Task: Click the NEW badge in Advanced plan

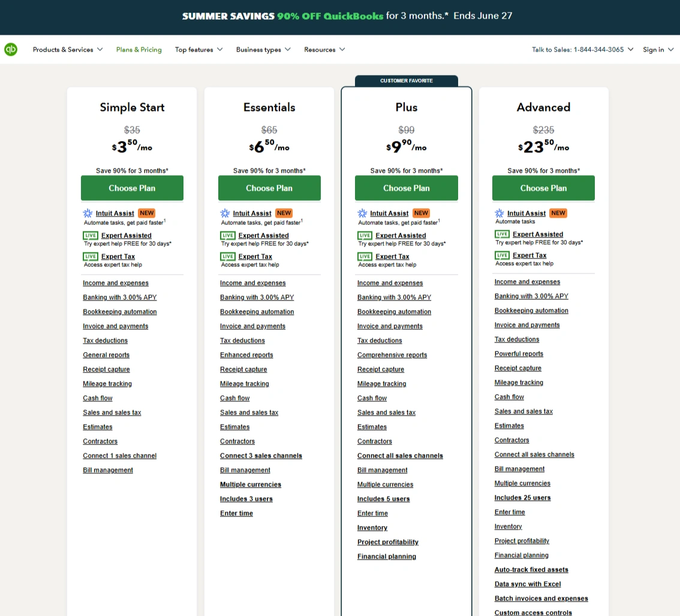Action: (x=558, y=213)
